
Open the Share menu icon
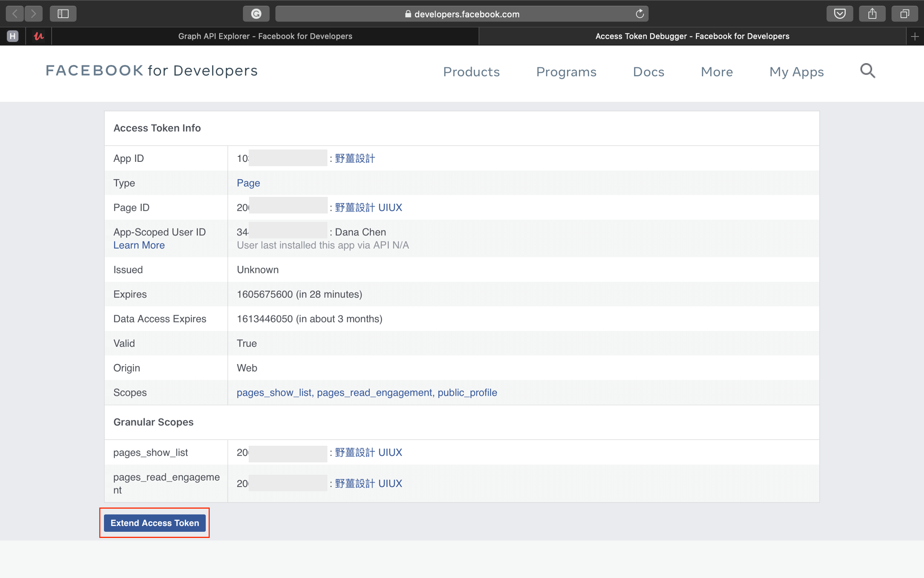872,14
